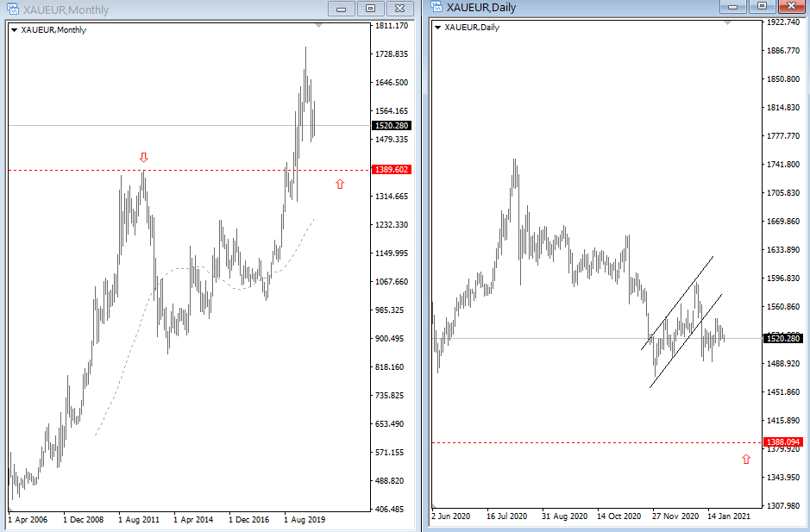Click the 1388.094 red price label

tap(783, 442)
